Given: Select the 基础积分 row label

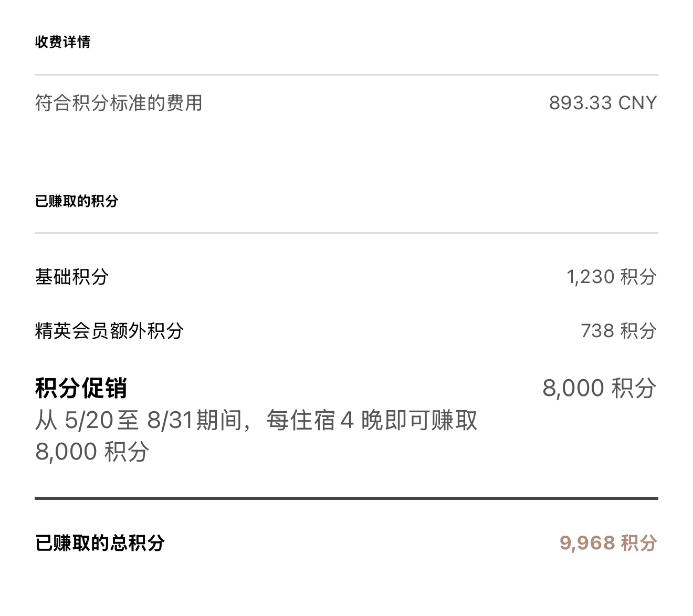Looking at the screenshot, I should [x=72, y=277].
